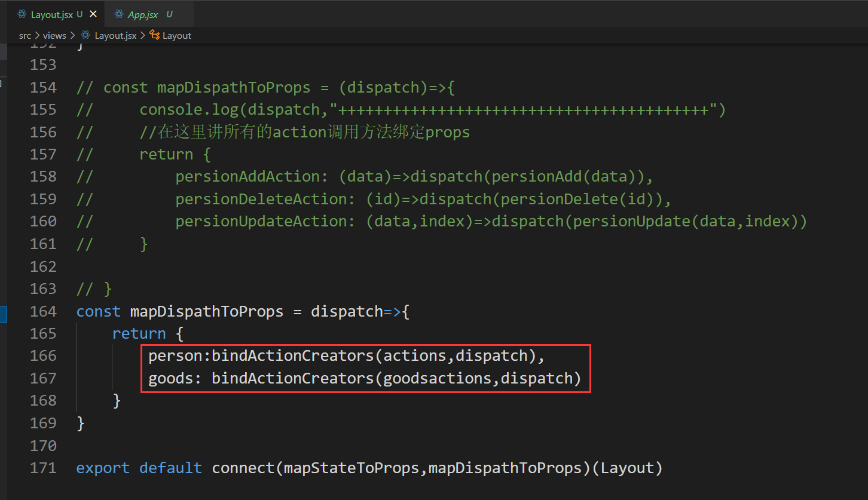Click the breadcrumb item views

point(54,35)
